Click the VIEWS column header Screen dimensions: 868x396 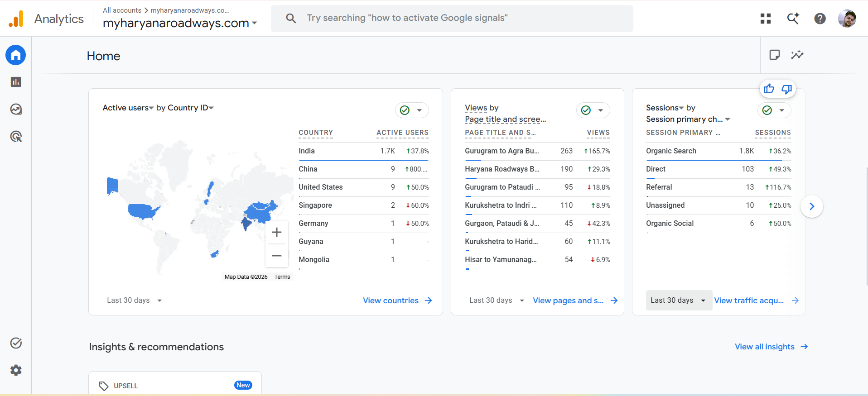pyautogui.click(x=598, y=133)
